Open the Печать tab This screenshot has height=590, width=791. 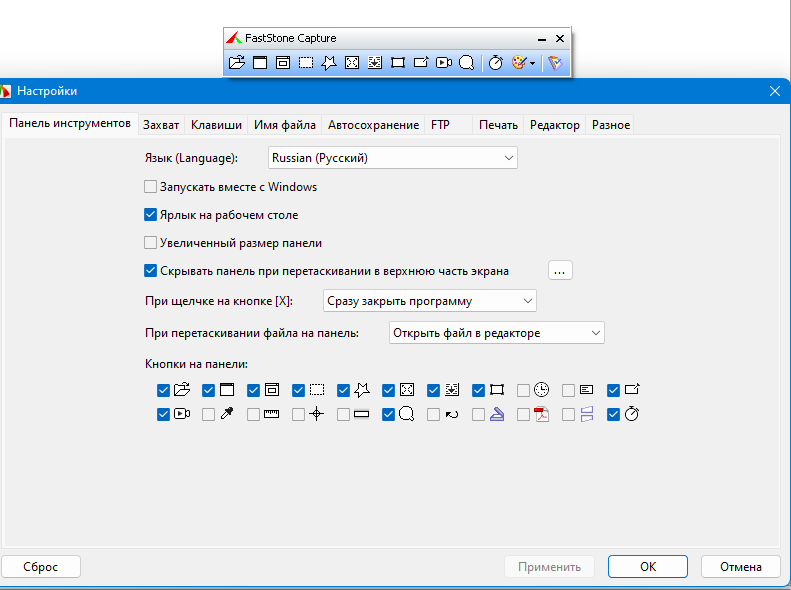pyautogui.click(x=498, y=125)
